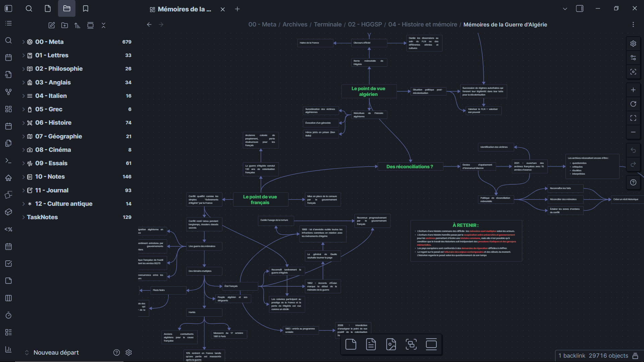Click zoom in plus on canvas
Image resolution: width=644 pixels, height=362 pixels.
633,90
